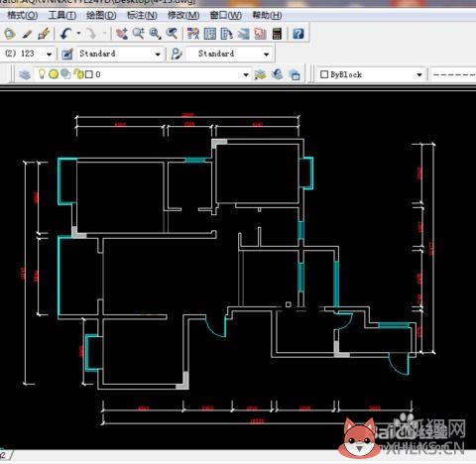Toggle layer 0 freeze sun icon

[54, 74]
